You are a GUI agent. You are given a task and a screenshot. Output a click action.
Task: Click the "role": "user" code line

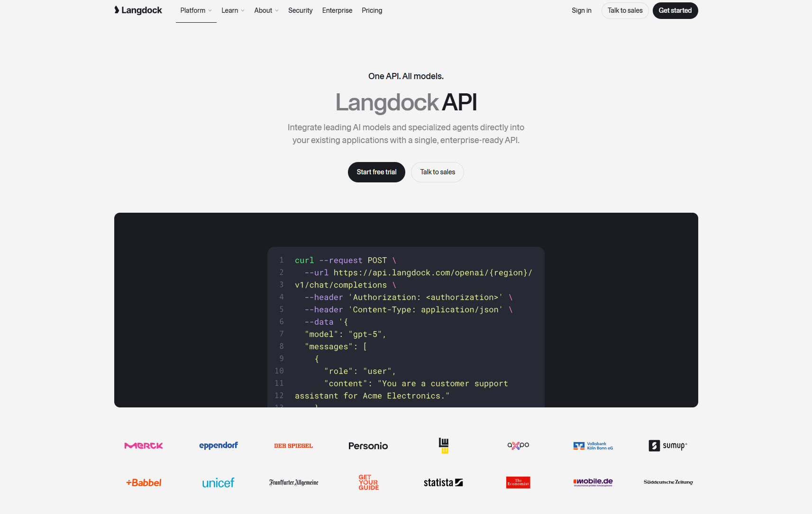point(360,371)
